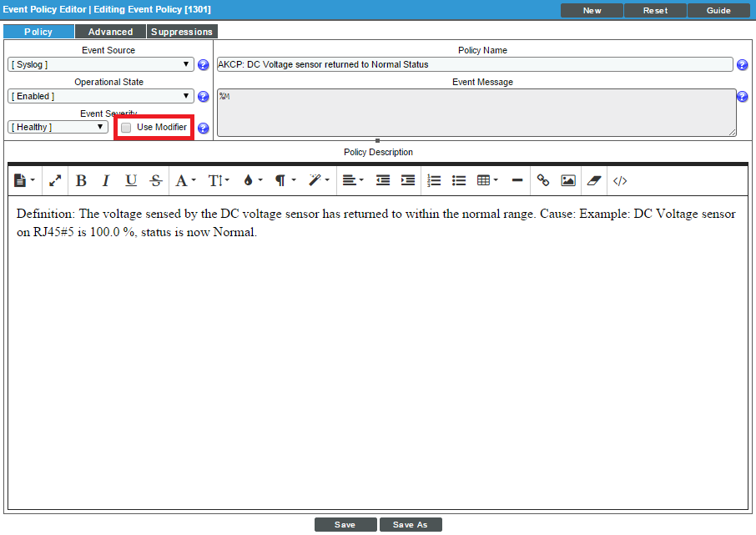Clear formatting with the eraser icon
The image size is (756, 535).
click(x=593, y=180)
